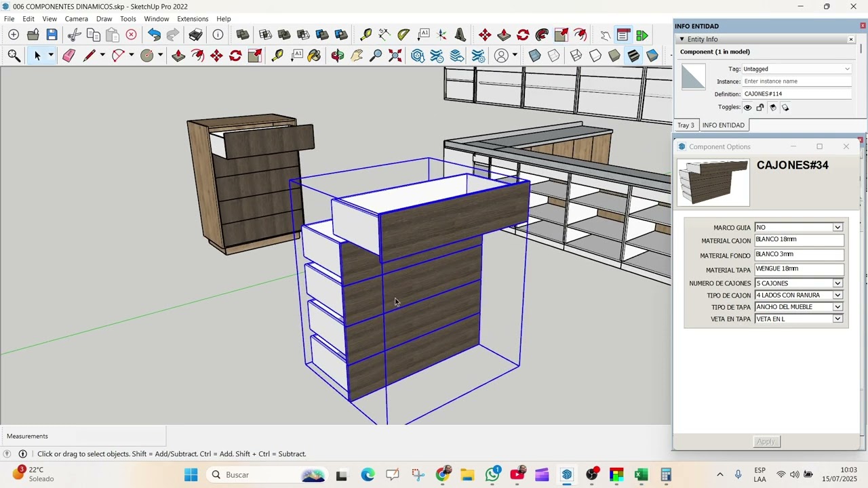
Task: Switch to Monochrome face style
Action: pyautogui.click(x=652, y=56)
